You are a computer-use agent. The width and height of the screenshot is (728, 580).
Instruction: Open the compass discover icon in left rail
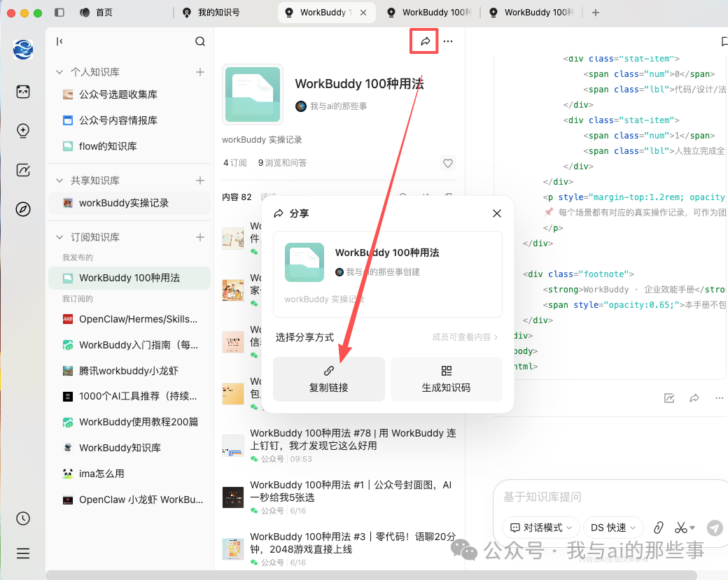point(22,209)
